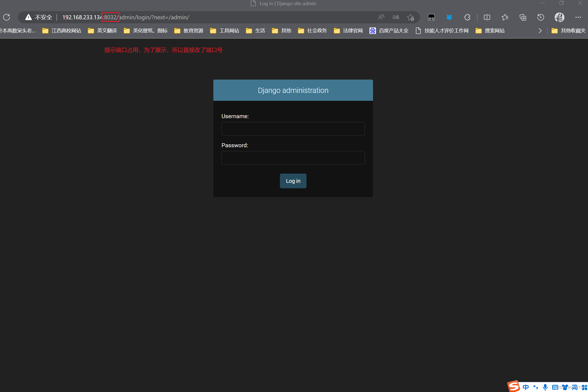Open the favorites list icon
588x392 pixels.
tap(505, 17)
